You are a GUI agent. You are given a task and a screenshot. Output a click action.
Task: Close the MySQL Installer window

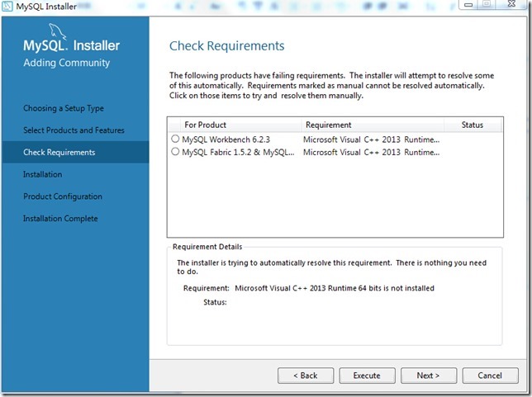click(514, 5)
